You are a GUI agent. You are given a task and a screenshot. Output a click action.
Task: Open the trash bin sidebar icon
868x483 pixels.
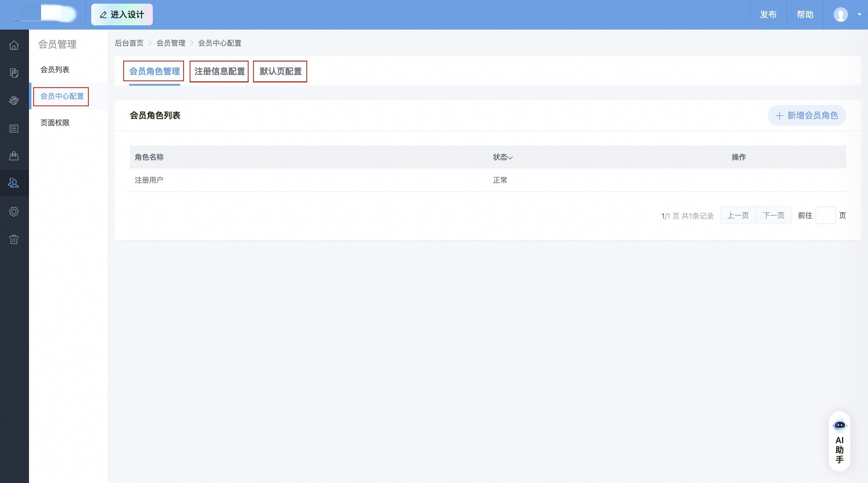pos(14,239)
